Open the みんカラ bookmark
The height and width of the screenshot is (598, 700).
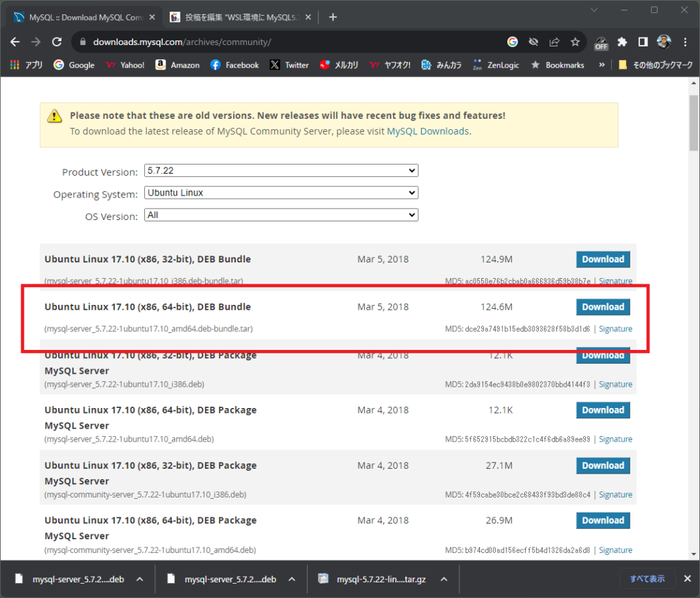click(x=441, y=65)
